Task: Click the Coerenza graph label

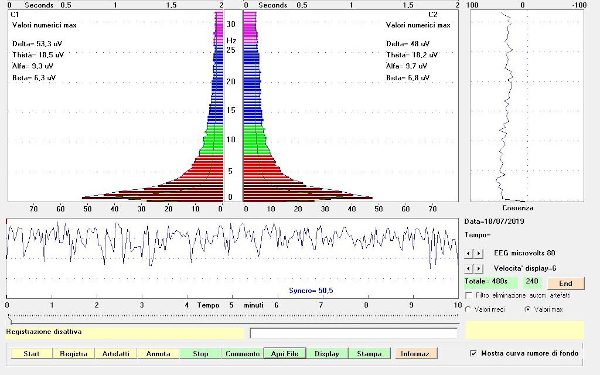Action: (x=518, y=208)
